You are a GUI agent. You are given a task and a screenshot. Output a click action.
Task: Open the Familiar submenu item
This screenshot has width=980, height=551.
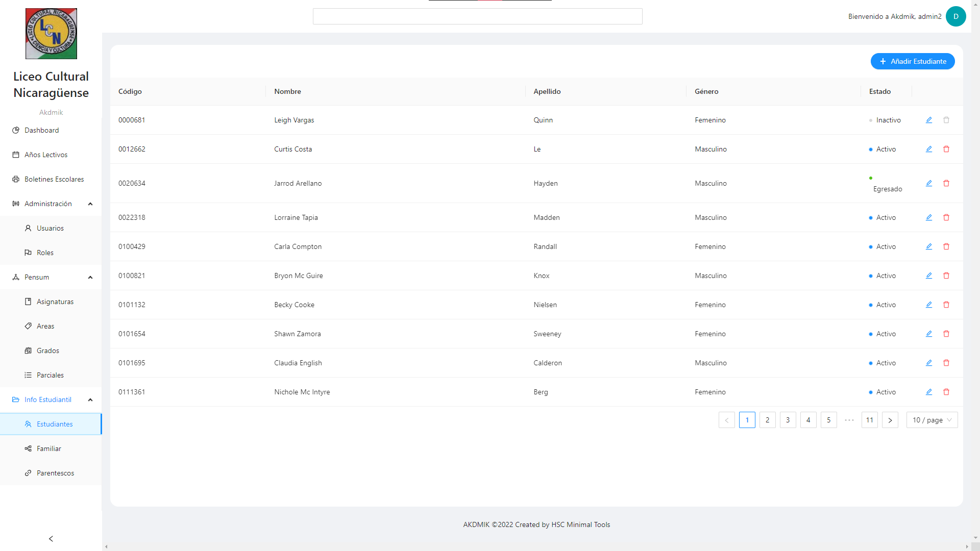click(x=49, y=448)
